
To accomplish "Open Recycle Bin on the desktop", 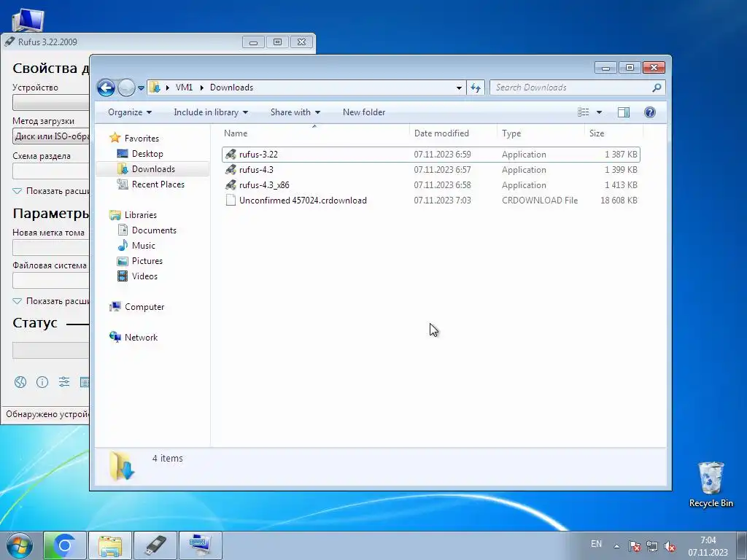I will [711, 484].
